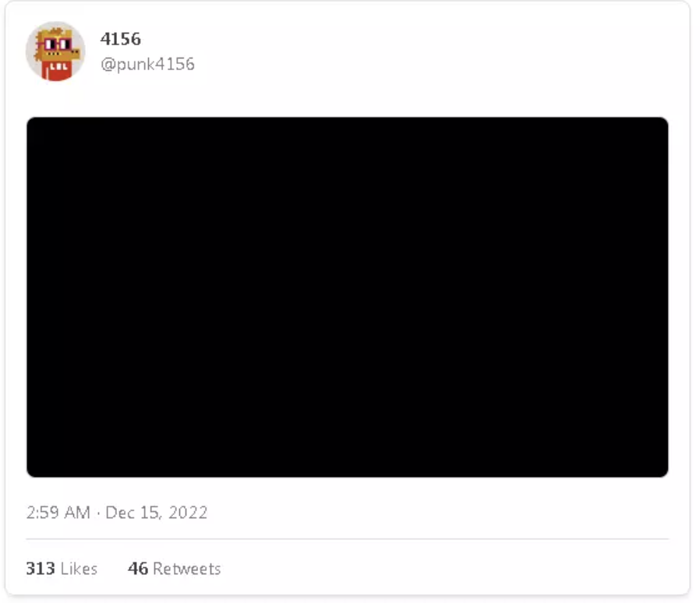
Task: Click the number 46 beside Retweets
Action: [x=138, y=569]
